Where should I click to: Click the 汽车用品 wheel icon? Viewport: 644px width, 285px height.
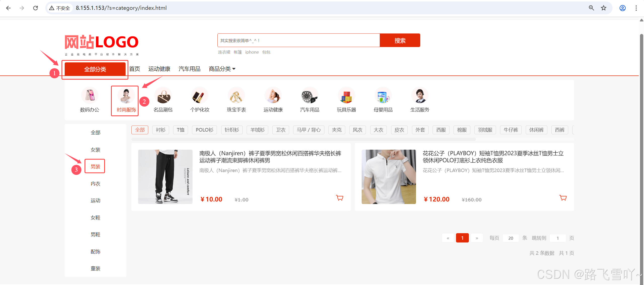[x=310, y=95]
